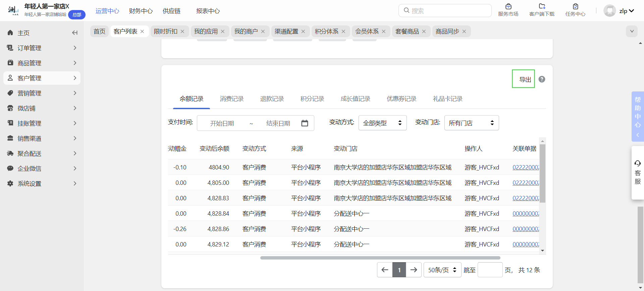Screen dimensions: 644x291
Task: Open the linked order in first row
Action: [525, 167]
